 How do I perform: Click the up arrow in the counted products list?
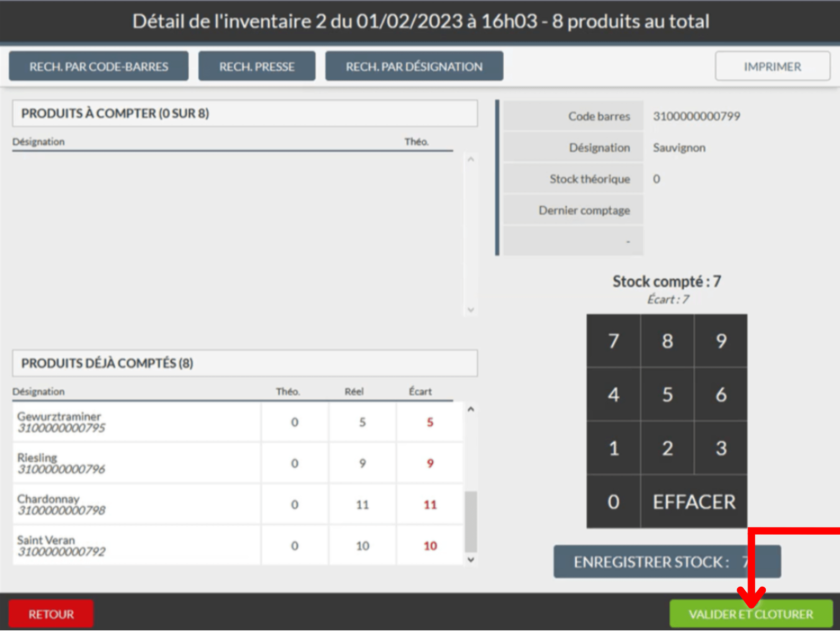[471, 409]
